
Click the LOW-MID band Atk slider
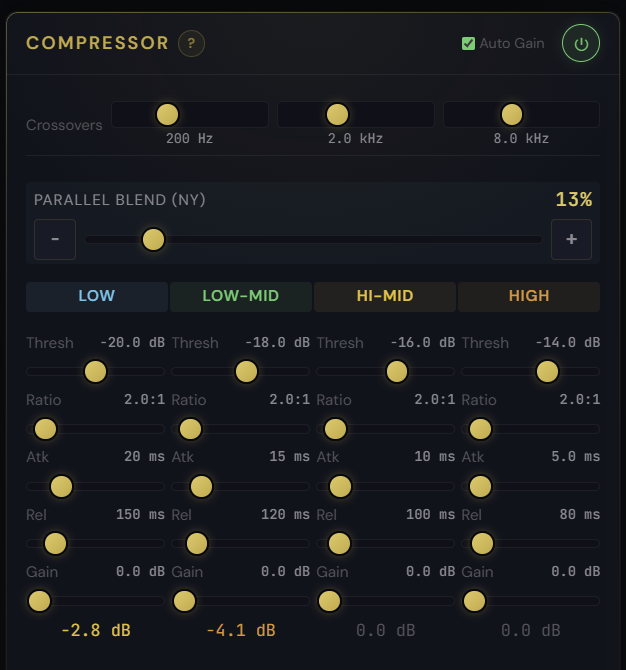click(241, 486)
